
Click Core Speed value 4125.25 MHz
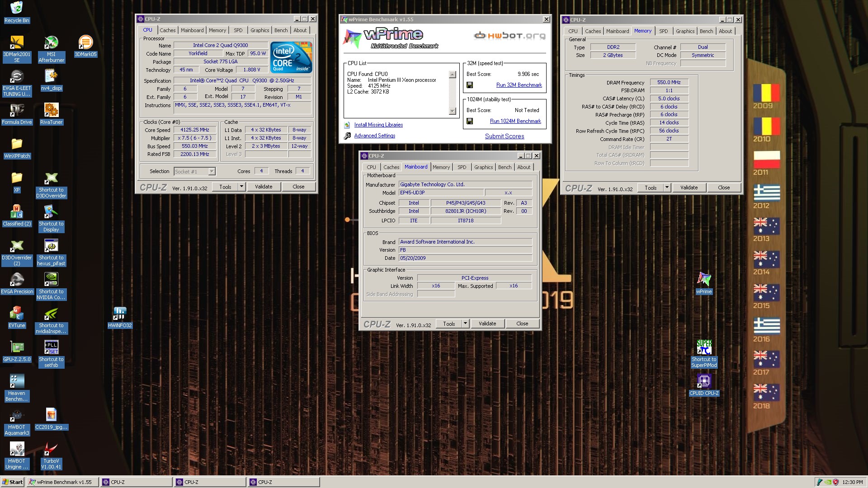click(x=195, y=130)
